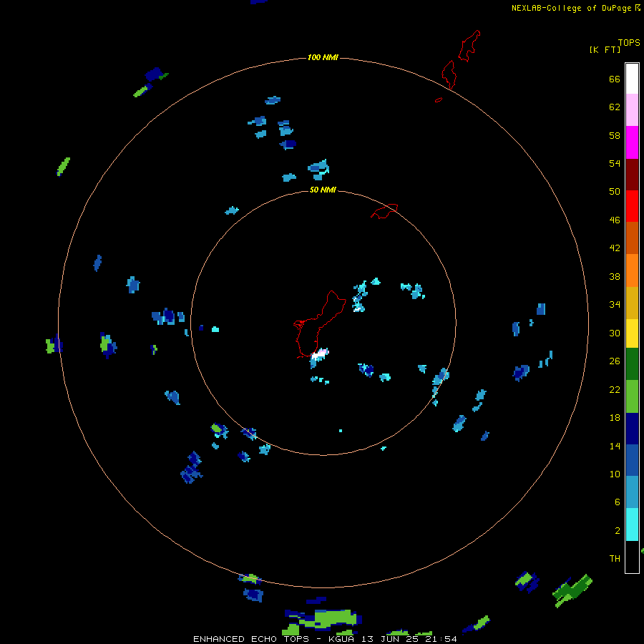This screenshot has height=644, width=644.
Task: Click the magenta legend swatch
Action: (x=632, y=142)
